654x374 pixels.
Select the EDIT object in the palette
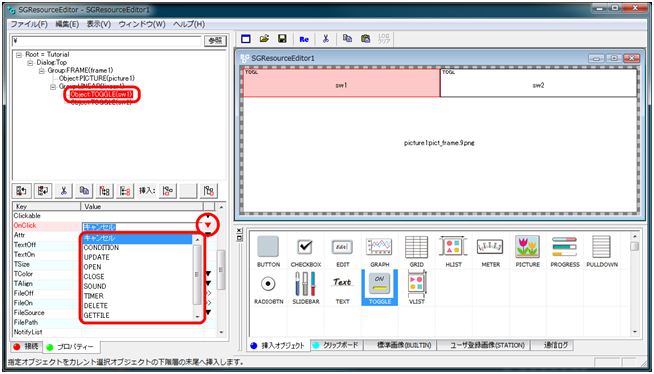342,251
